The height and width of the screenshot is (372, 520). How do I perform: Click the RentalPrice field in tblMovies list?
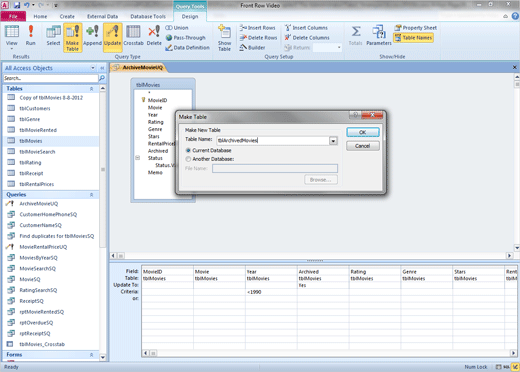pyautogui.click(x=161, y=144)
